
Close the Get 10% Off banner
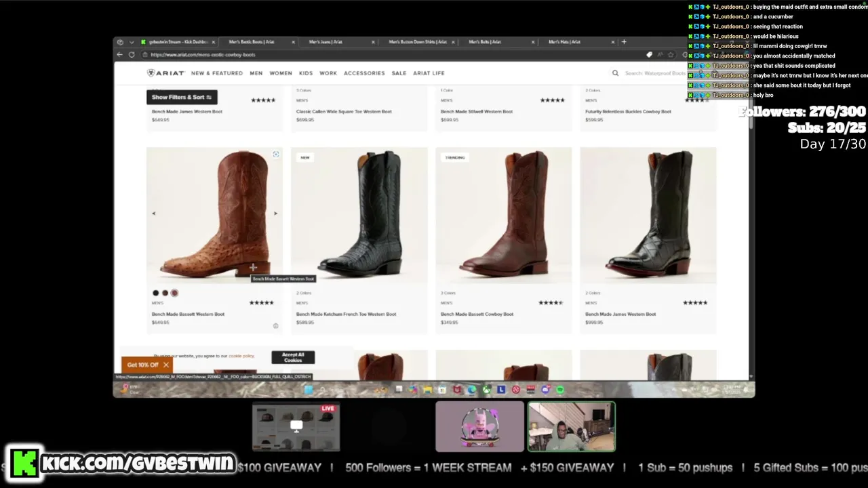click(x=165, y=365)
